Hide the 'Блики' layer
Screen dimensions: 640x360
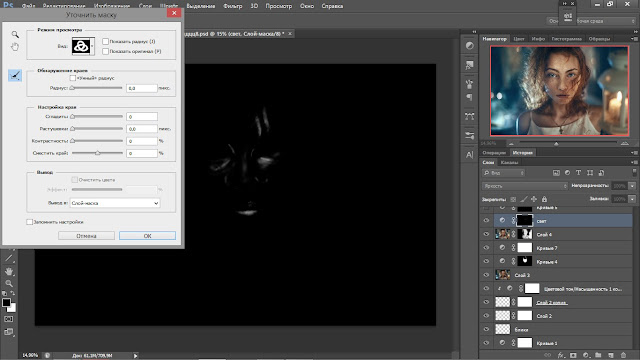click(x=486, y=329)
